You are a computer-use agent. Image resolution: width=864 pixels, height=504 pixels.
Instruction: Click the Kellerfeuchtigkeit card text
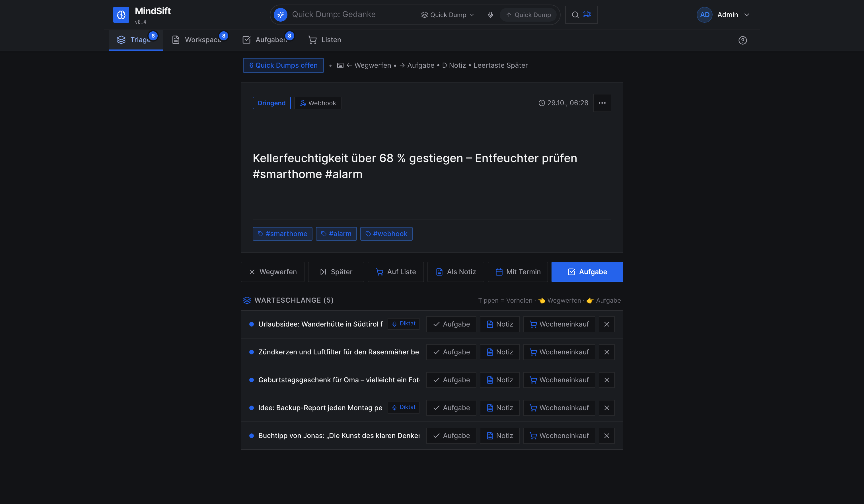415,166
